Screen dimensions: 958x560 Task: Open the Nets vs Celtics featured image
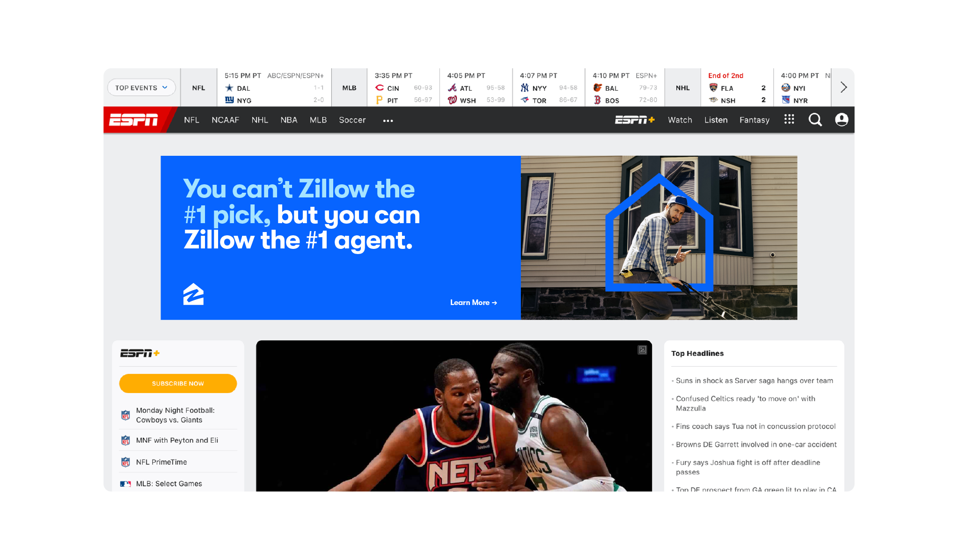point(453,416)
